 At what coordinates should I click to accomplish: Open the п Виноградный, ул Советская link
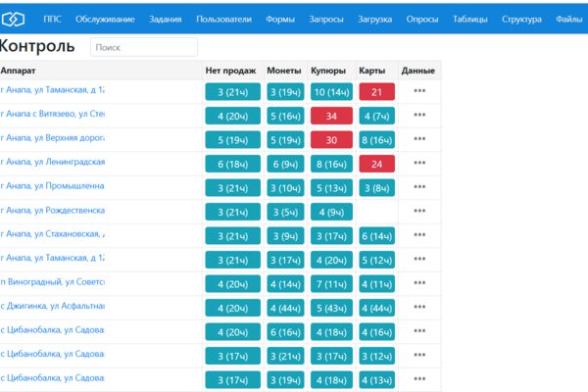click(53, 282)
